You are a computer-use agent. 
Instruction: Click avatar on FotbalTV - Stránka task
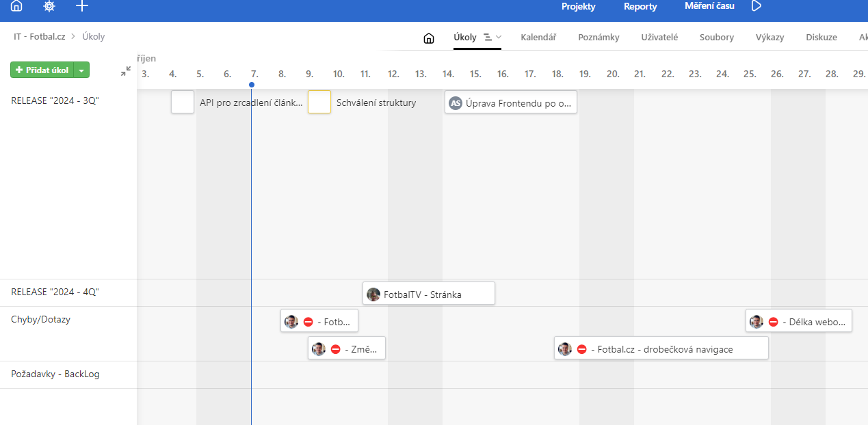pos(373,294)
